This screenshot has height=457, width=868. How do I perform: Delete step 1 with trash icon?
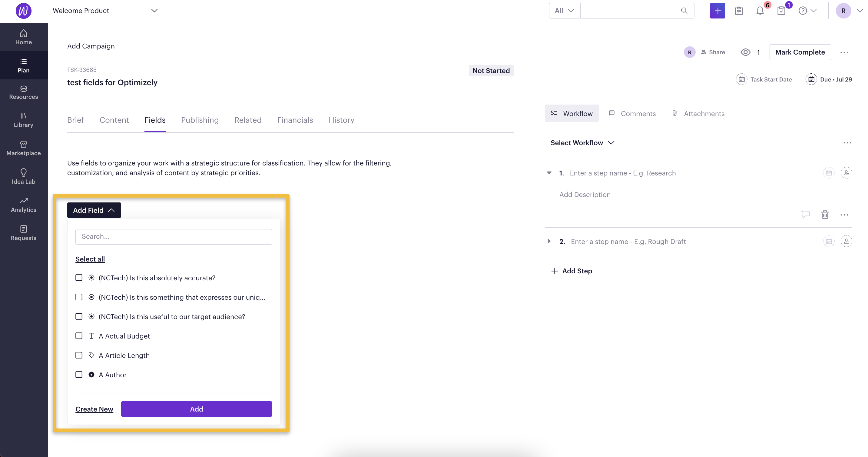tap(825, 215)
